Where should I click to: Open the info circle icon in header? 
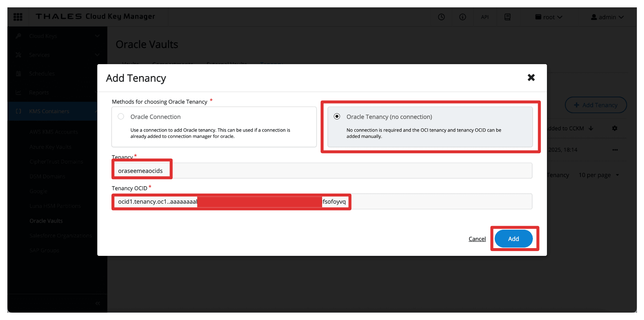pyautogui.click(x=462, y=17)
